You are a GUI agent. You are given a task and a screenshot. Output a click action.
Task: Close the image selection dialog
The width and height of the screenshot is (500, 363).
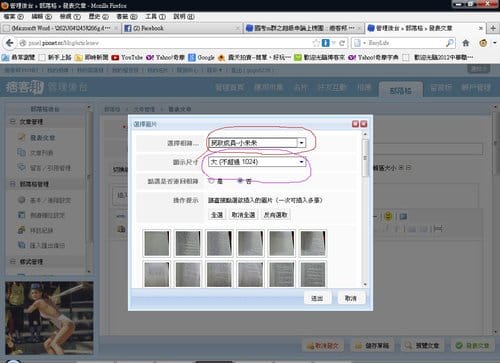coord(364,124)
